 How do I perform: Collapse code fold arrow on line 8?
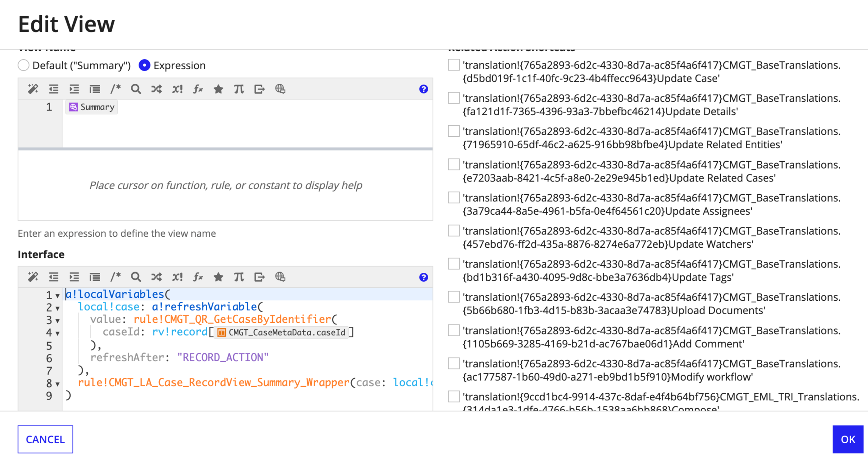58,384
